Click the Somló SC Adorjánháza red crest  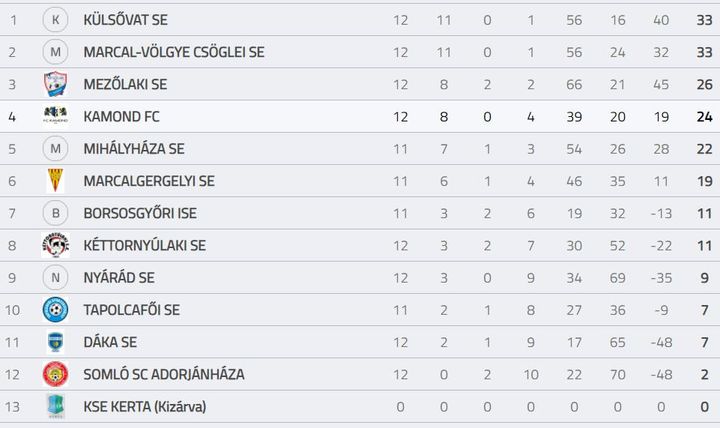[x=55, y=374]
